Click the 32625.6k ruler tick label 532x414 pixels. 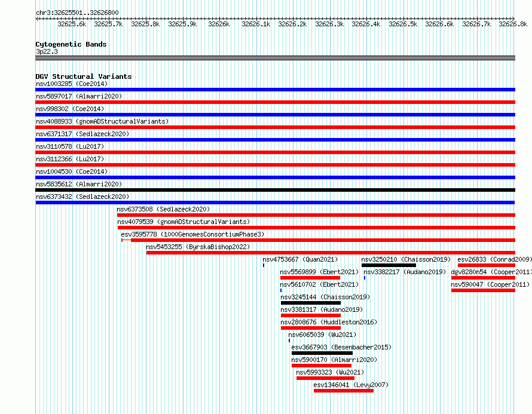point(72,24)
